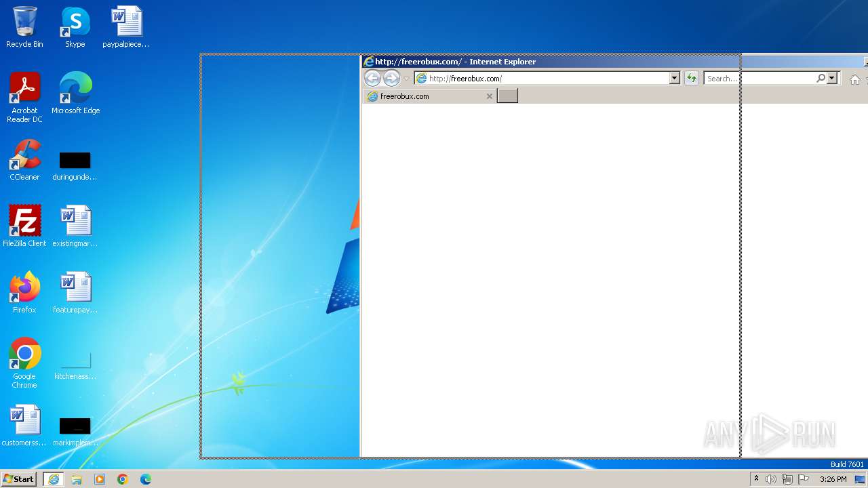Open FileZilla Client desktop shortcut
Viewport: 868px width, 488px height.
click(24, 226)
